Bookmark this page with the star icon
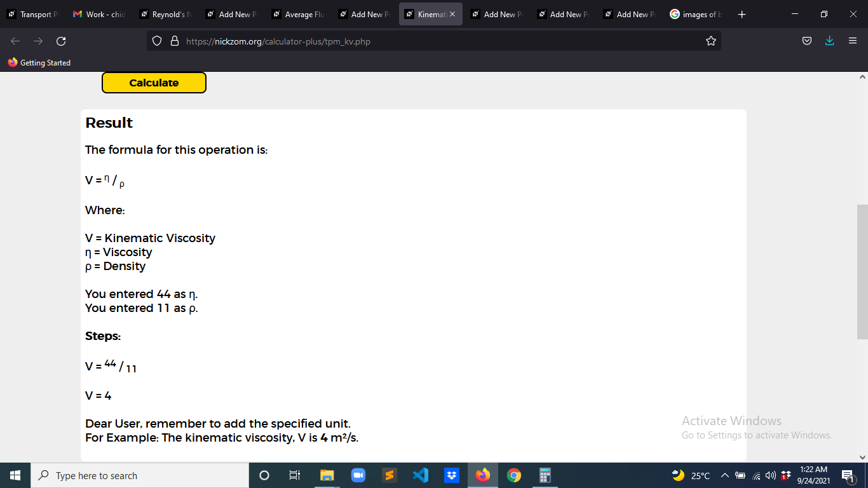The height and width of the screenshot is (488, 868). tap(710, 41)
